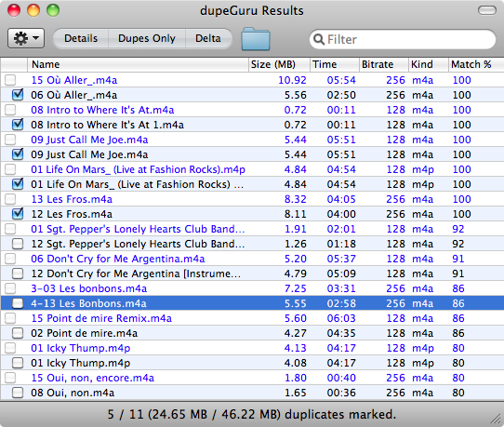Open the gear action menu

[26, 38]
